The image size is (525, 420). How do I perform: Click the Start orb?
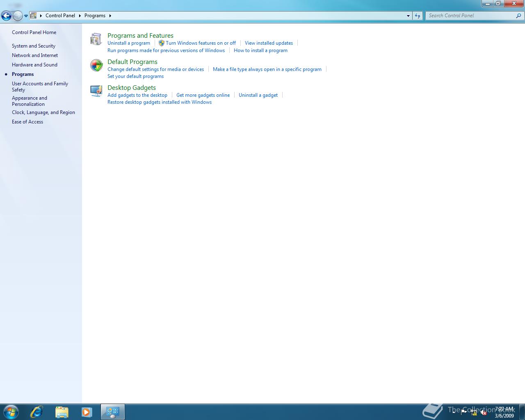(10, 412)
